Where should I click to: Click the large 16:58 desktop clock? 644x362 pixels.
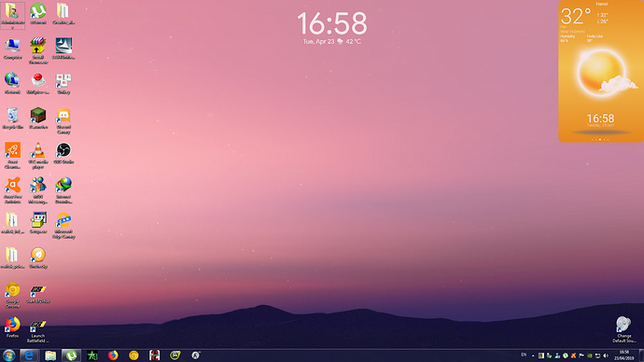[332, 23]
